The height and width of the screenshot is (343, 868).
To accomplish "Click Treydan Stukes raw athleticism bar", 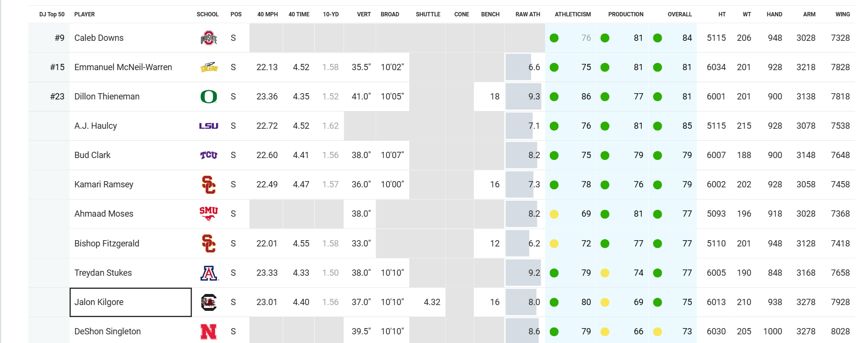I will pos(523,273).
